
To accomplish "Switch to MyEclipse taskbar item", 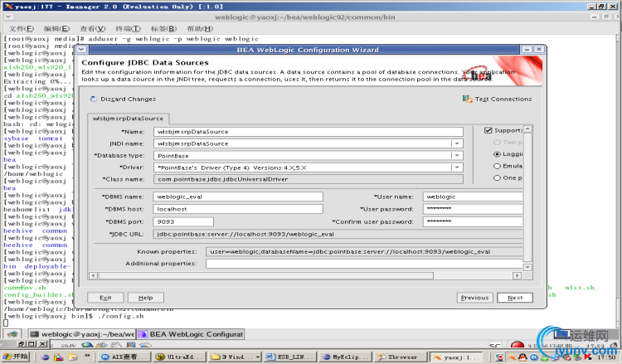I will [345, 357].
